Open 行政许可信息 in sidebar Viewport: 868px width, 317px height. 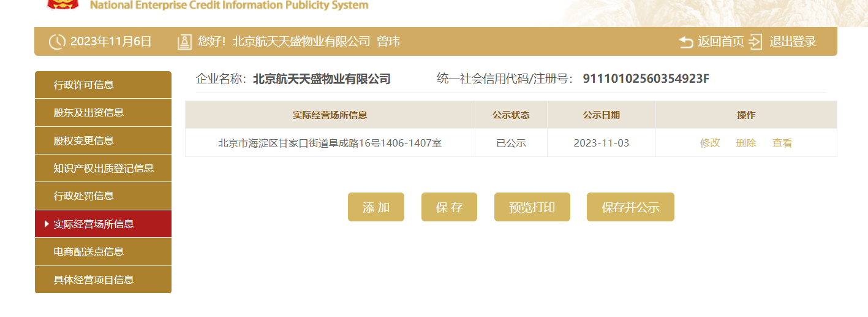(103, 85)
